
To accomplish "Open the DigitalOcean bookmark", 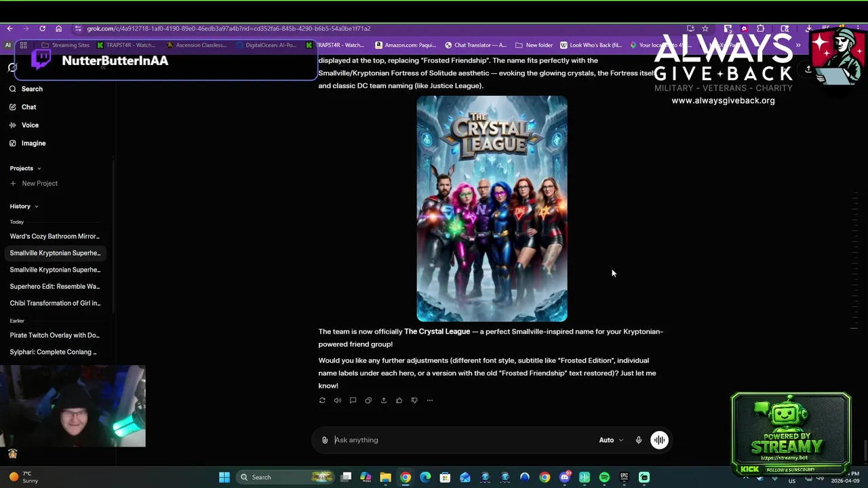I will 267,45.
